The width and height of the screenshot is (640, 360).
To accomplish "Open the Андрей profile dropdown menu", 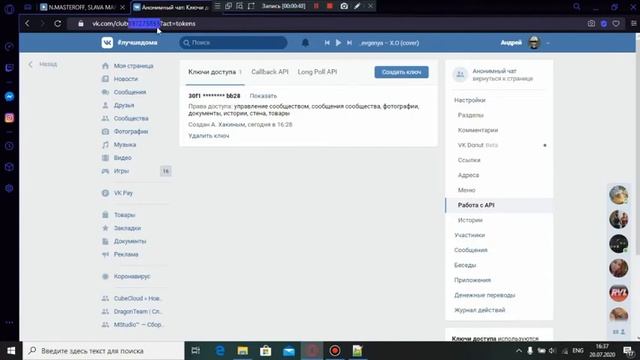I will coord(525,42).
